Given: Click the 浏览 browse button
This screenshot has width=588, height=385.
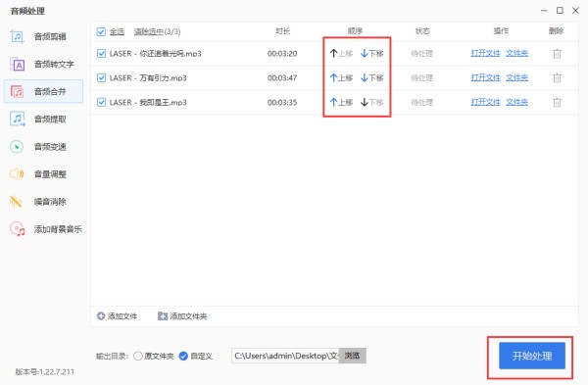Looking at the screenshot, I should tap(352, 356).
